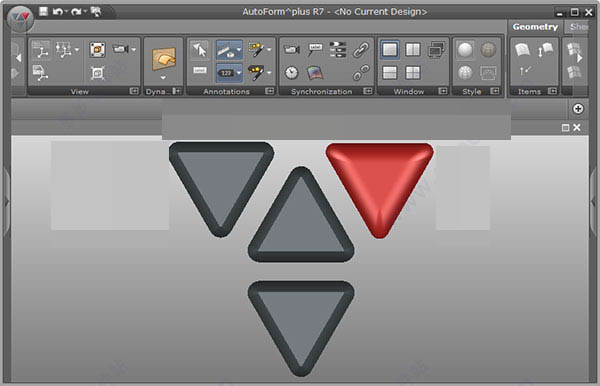Select the smooth shaded sphere style
The image size is (600, 386).
tap(465, 50)
